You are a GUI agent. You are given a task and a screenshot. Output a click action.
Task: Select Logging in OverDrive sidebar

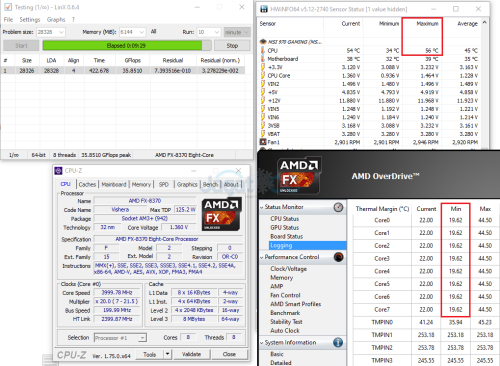coord(307,245)
